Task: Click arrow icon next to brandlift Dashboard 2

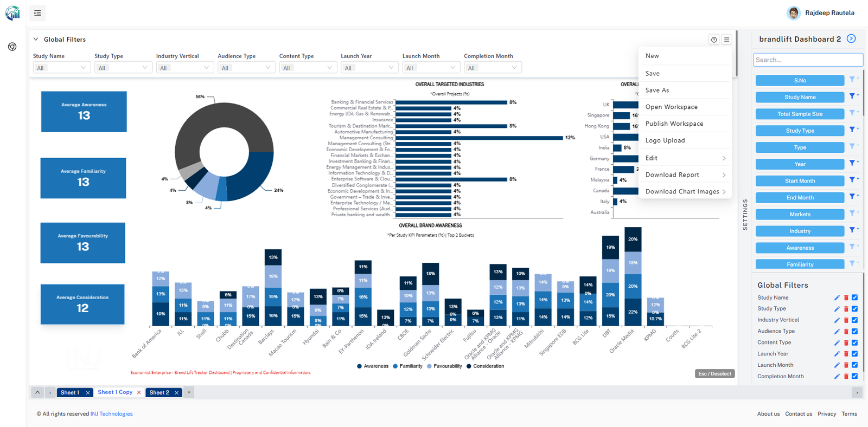Action: point(851,38)
